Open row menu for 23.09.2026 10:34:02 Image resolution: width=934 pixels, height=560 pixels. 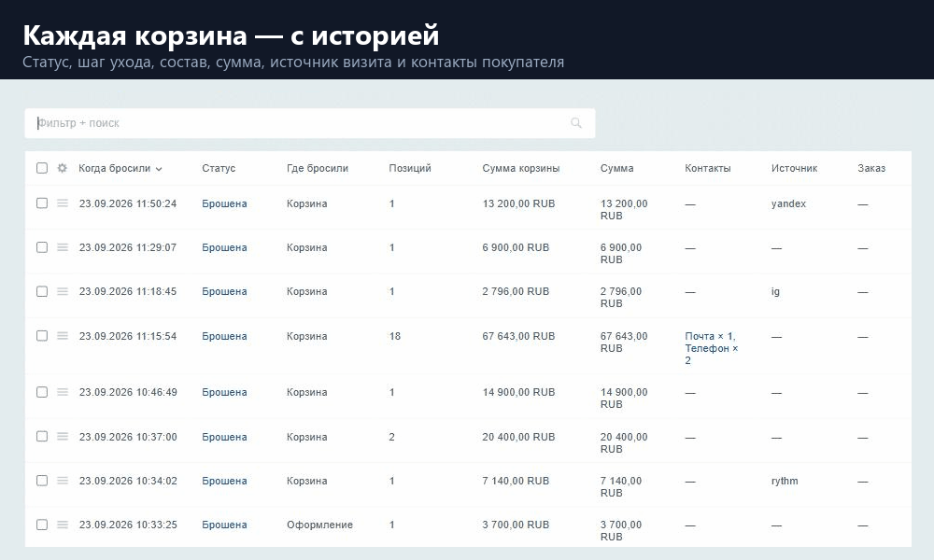tap(63, 481)
